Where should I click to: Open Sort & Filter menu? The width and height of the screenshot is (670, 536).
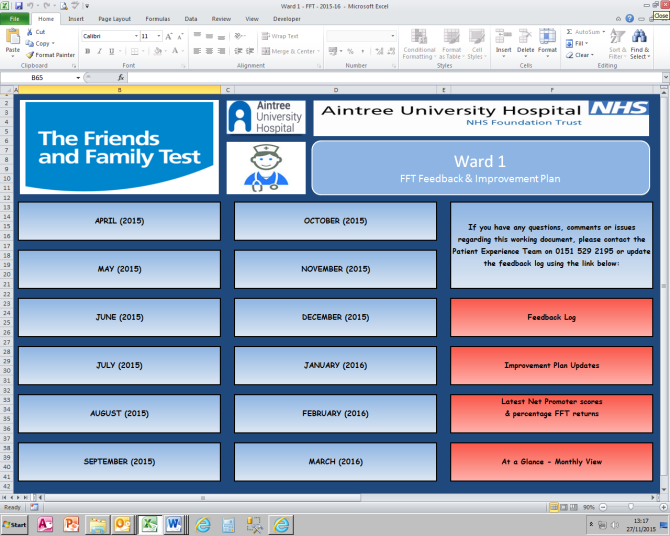pyautogui.click(x=617, y=44)
